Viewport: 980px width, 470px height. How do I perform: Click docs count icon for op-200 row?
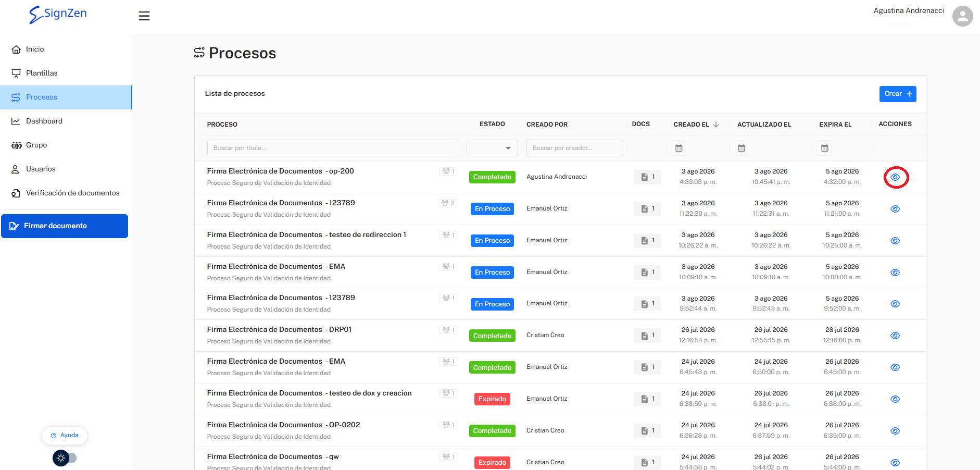point(647,177)
